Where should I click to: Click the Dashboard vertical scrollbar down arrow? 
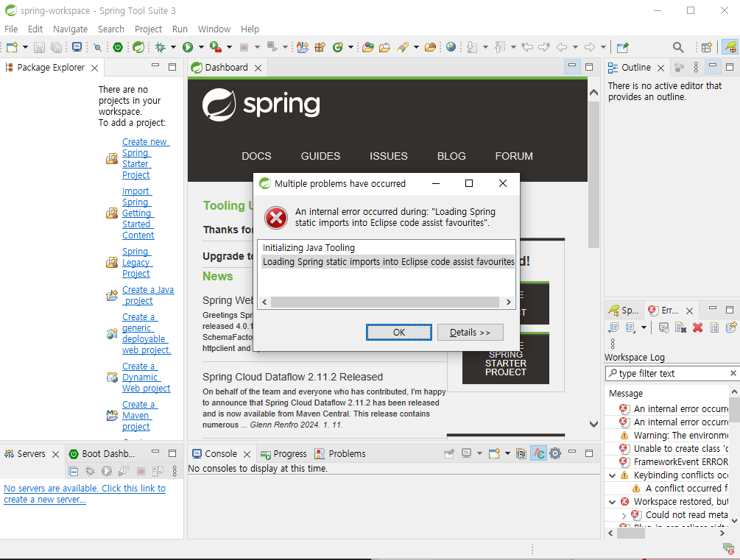(593, 424)
